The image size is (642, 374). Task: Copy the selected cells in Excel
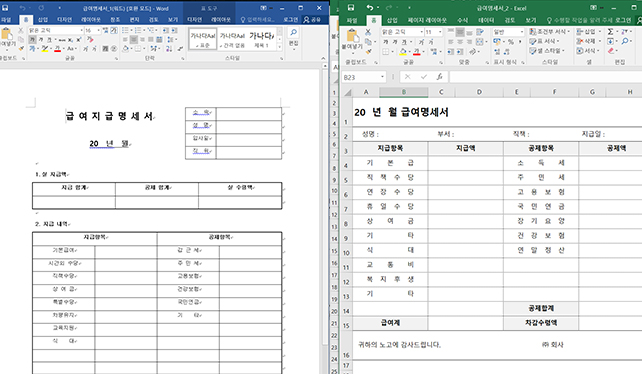click(x=368, y=42)
